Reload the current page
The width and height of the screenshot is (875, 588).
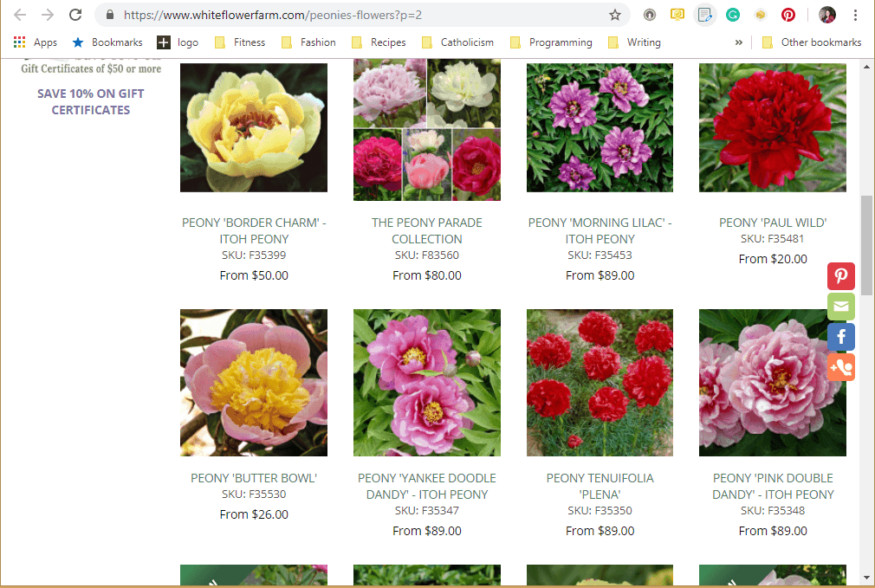click(75, 14)
